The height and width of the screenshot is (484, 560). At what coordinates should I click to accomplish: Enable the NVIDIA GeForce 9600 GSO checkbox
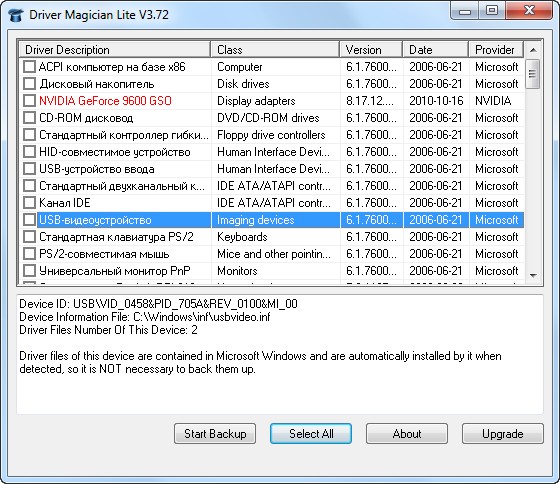click(x=29, y=101)
